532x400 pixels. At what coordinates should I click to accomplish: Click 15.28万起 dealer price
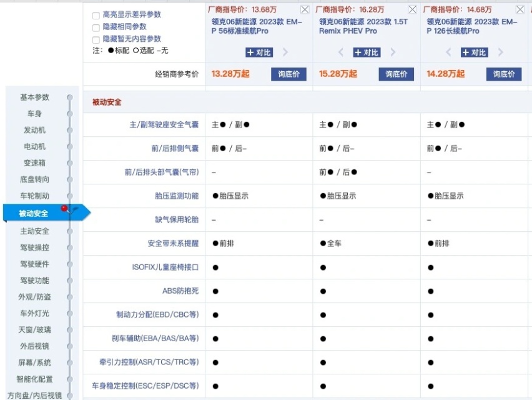338,74
